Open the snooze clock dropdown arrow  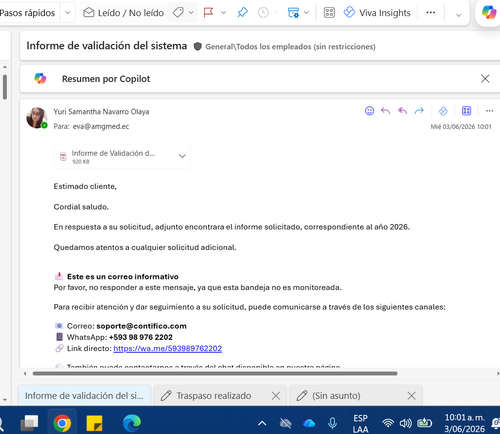276,13
